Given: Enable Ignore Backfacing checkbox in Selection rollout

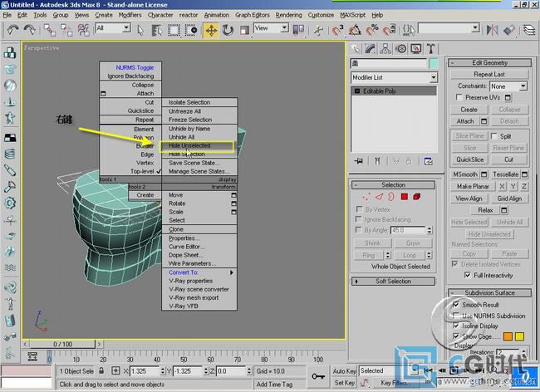Looking at the screenshot, I should click(x=359, y=219).
